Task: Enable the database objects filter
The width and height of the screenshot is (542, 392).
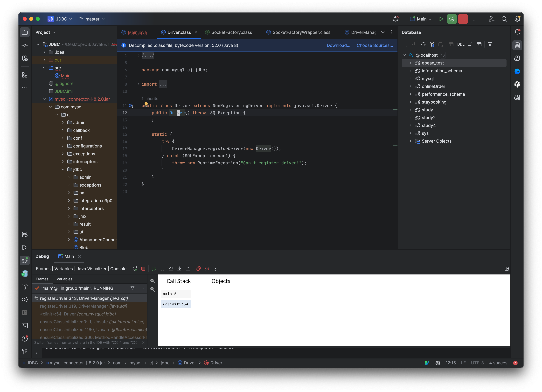Action: [x=490, y=44]
